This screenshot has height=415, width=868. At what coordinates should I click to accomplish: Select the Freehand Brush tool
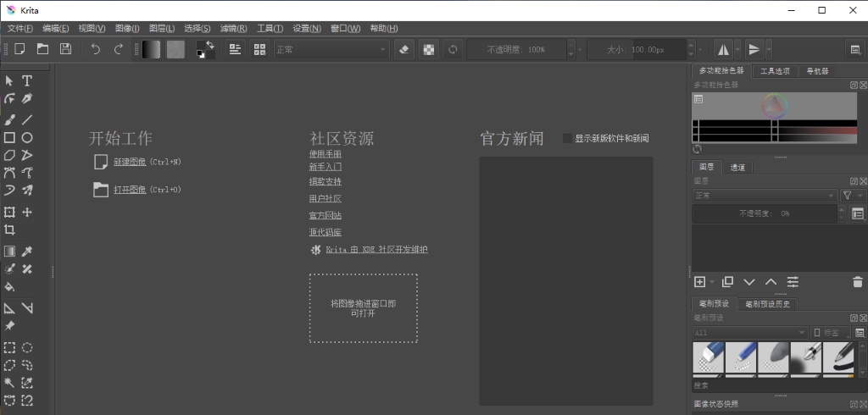9,119
